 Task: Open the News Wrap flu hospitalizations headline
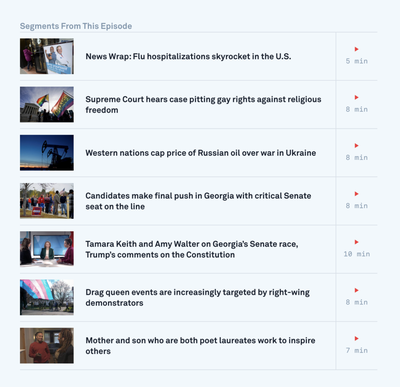pyautogui.click(x=188, y=56)
